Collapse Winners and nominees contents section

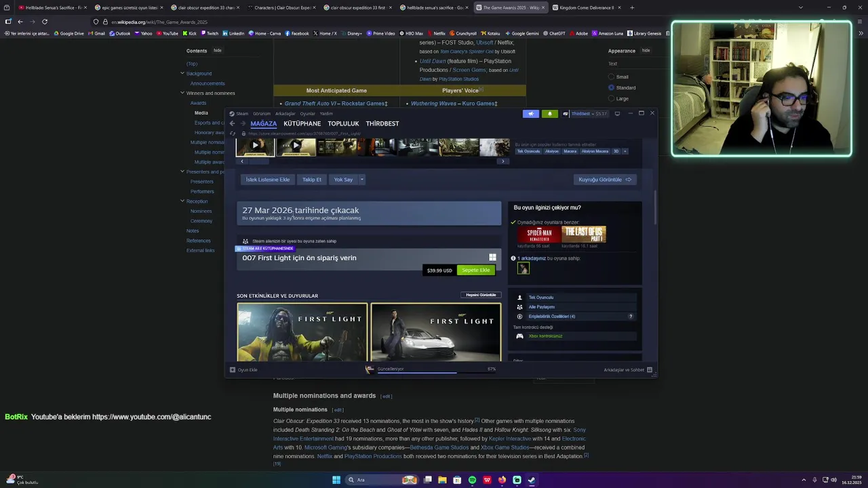[182, 93]
